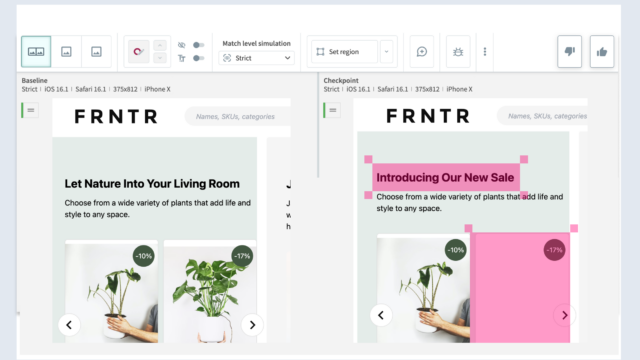
Task: Click the Baseline search field
Action: [238, 116]
